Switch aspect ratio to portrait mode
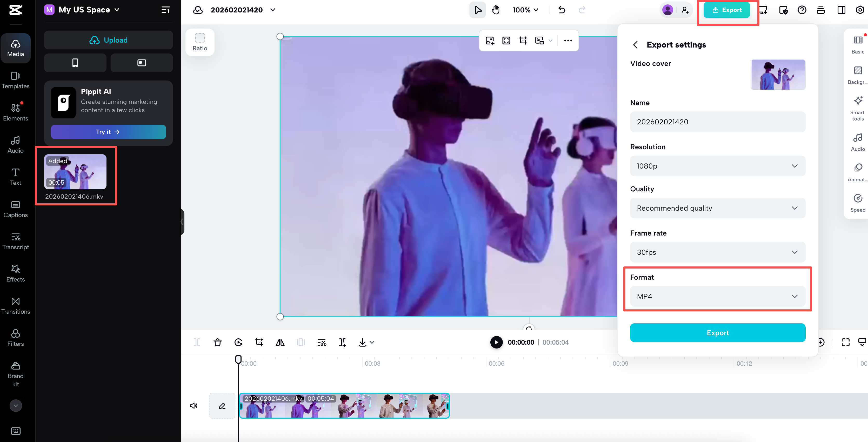868x442 pixels. coord(75,63)
